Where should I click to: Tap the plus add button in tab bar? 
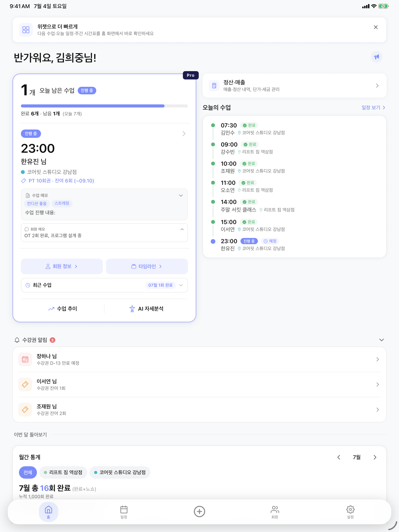199,511
